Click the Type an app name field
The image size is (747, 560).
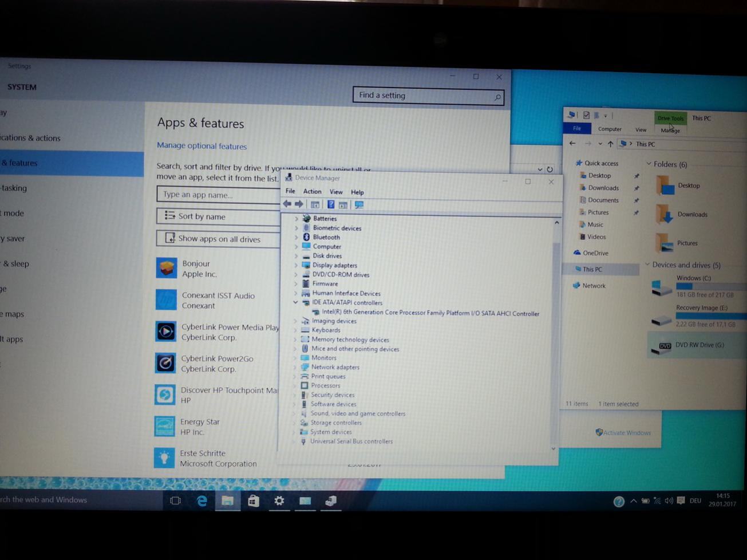(x=218, y=194)
